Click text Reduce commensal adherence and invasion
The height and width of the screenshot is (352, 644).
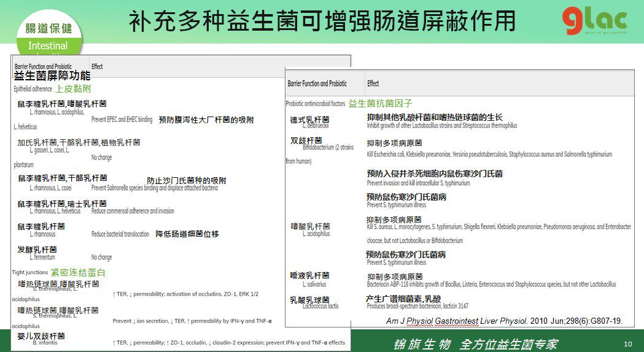coord(133,211)
